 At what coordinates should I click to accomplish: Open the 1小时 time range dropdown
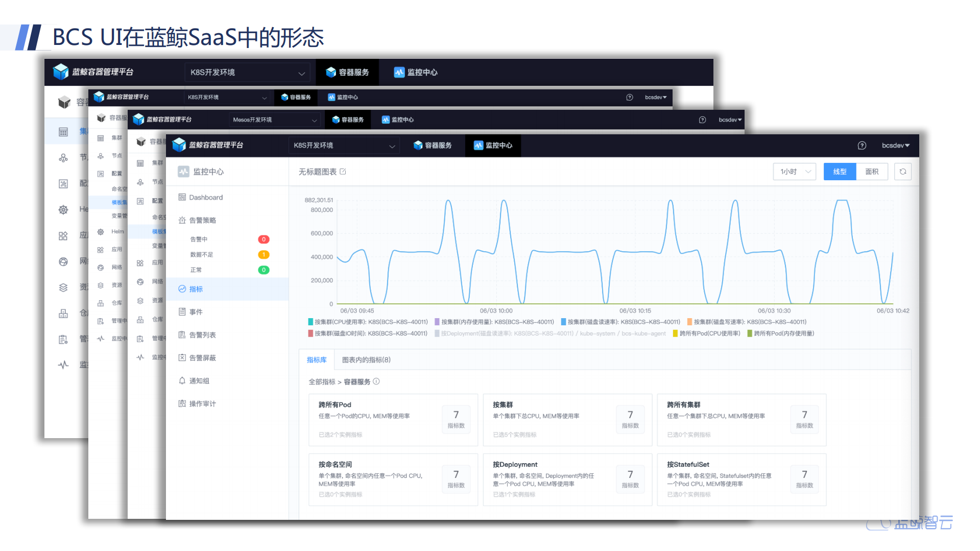pos(794,171)
